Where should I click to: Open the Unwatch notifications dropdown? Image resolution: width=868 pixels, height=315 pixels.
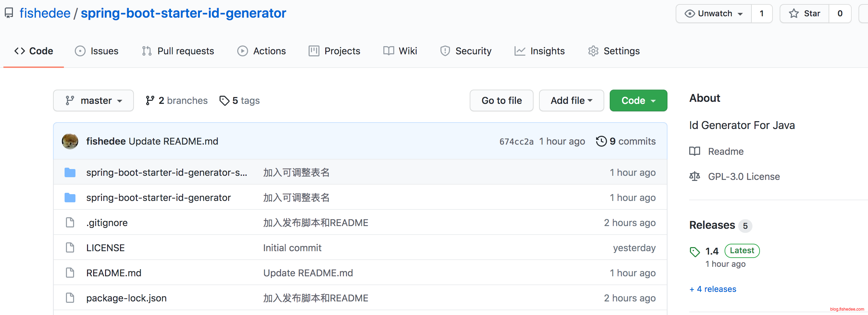click(714, 14)
